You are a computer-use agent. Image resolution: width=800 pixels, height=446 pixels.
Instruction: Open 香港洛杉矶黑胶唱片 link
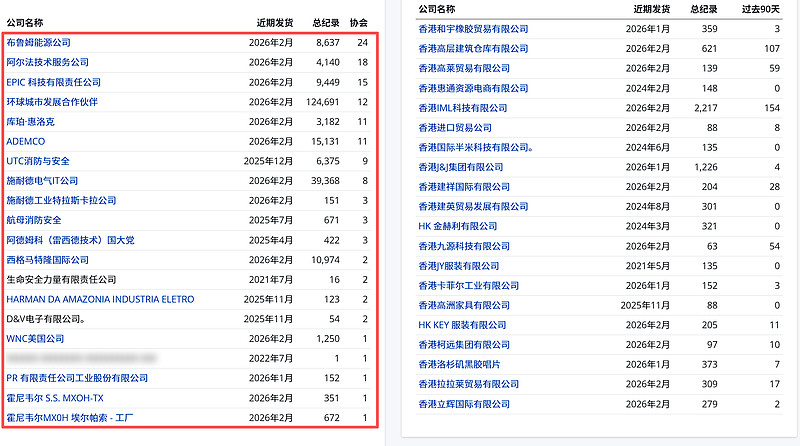pyautogui.click(x=459, y=365)
